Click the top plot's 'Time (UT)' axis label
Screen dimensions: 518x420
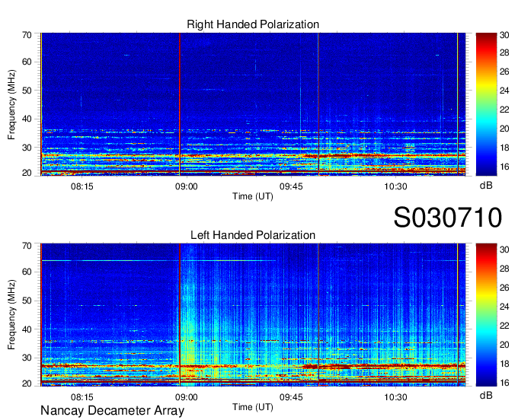(253, 196)
